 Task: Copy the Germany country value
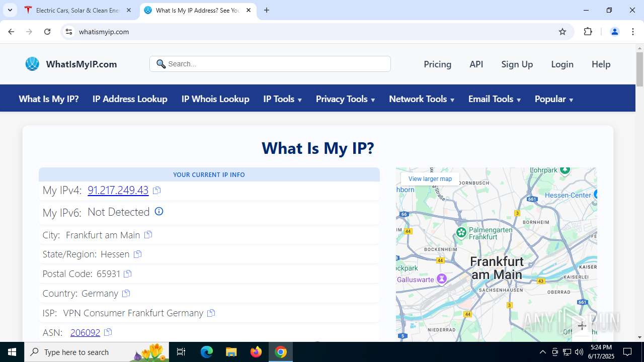(x=126, y=293)
